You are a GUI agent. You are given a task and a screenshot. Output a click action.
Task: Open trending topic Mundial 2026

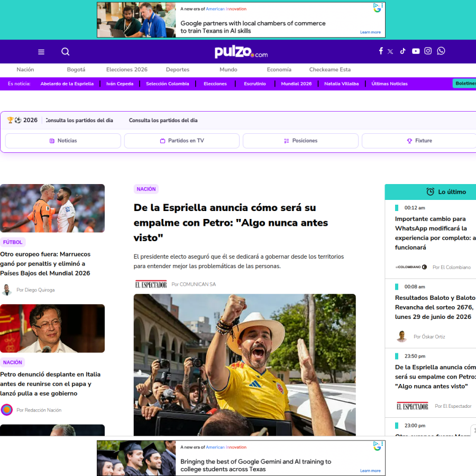pos(296,84)
